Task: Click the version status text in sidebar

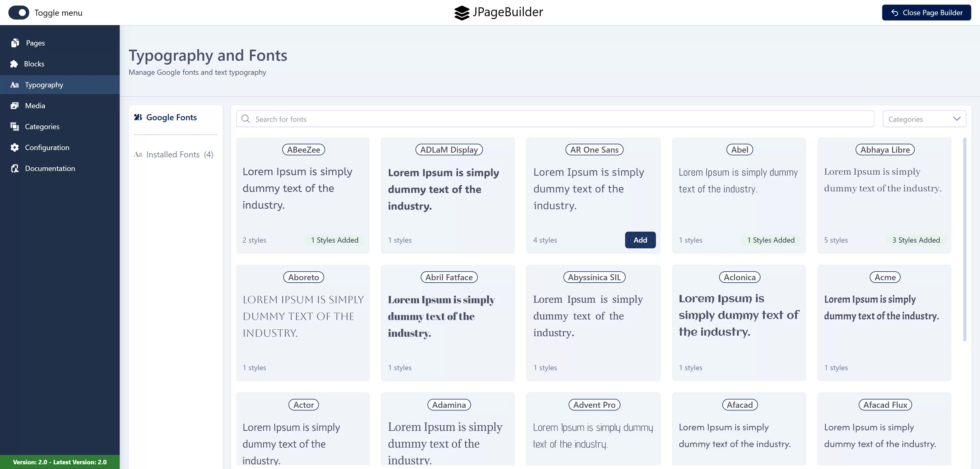Action: [60, 462]
